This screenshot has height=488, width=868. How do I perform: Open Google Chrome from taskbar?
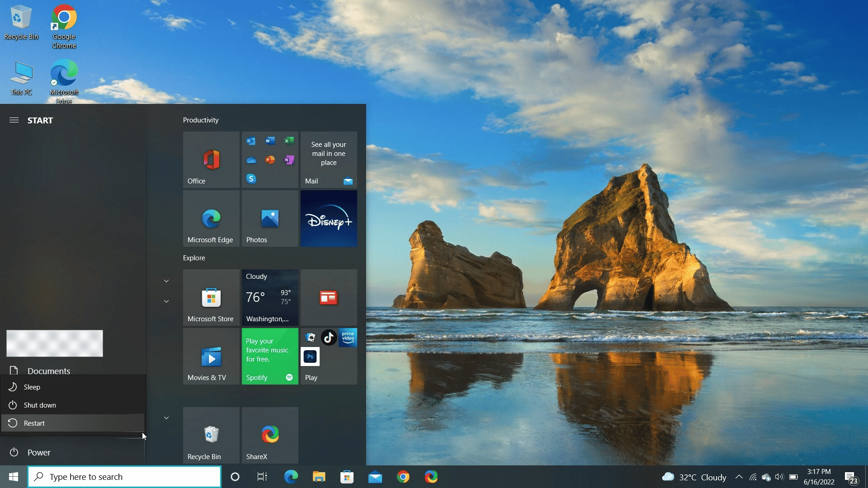pyautogui.click(x=404, y=477)
